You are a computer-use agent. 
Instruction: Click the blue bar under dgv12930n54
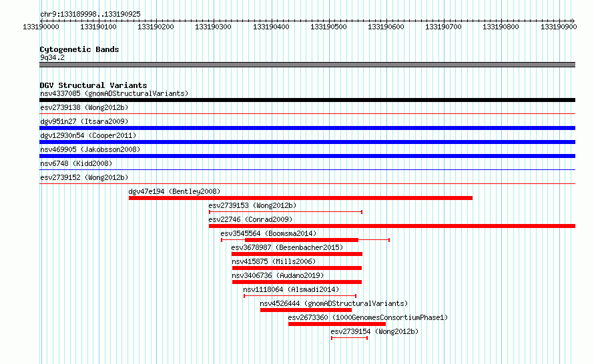coord(307,142)
